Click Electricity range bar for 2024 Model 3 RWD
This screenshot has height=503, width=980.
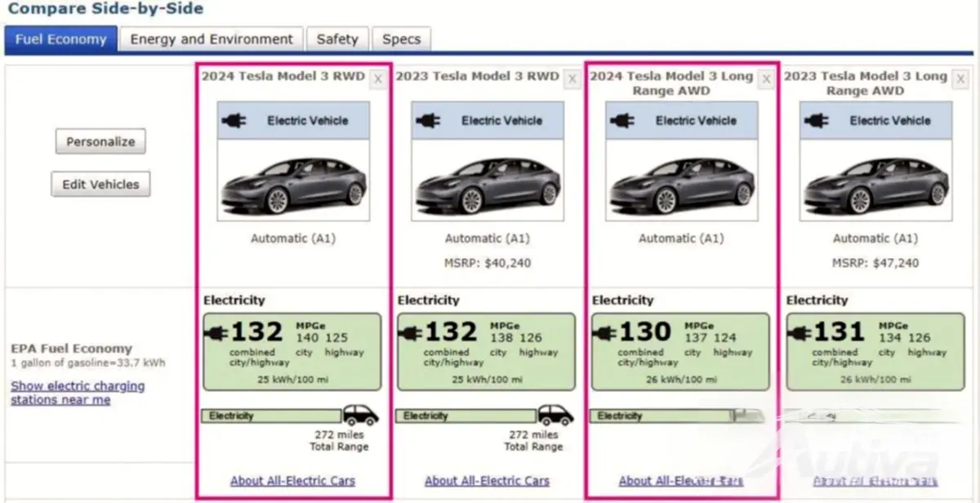pyautogui.click(x=271, y=416)
